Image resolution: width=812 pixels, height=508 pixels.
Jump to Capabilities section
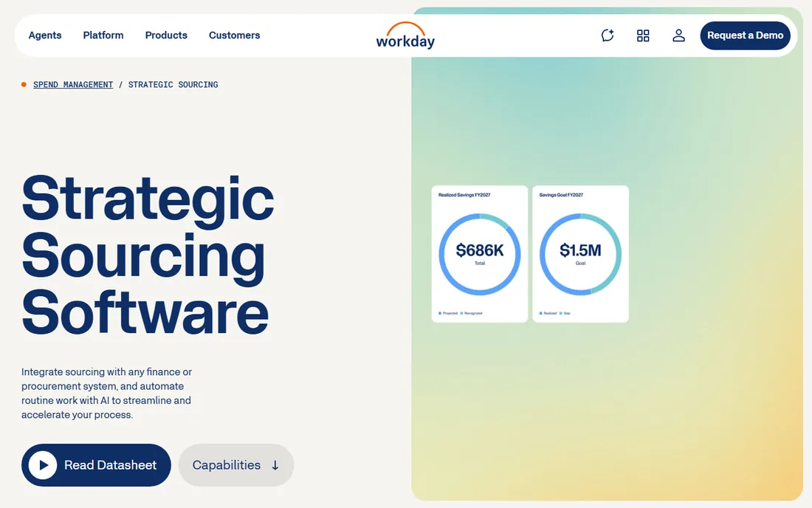(x=236, y=465)
